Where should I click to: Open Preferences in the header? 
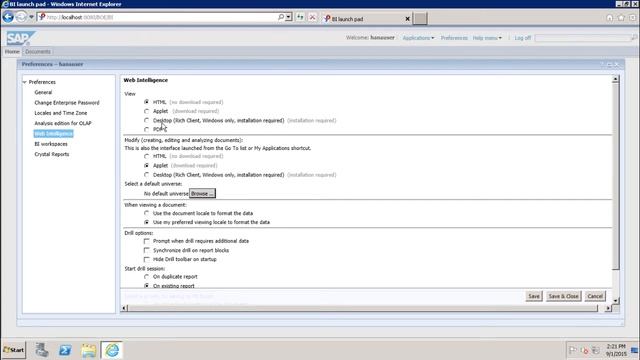click(x=454, y=38)
